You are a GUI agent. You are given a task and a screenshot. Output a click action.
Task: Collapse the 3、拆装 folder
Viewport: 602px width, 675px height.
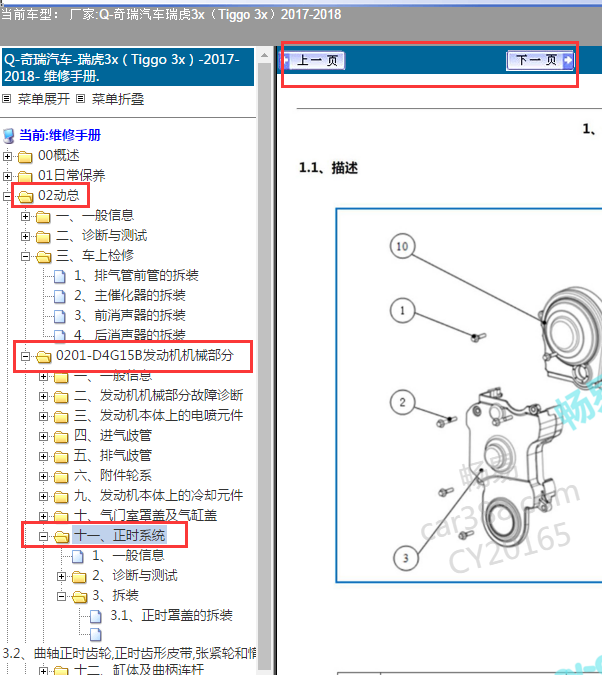62,597
